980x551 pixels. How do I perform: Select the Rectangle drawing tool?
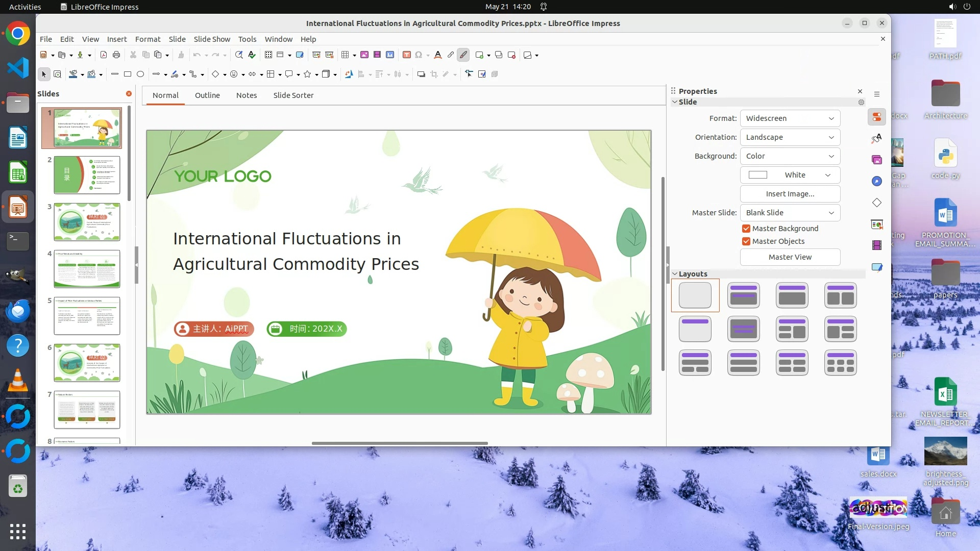click(128, 74)
